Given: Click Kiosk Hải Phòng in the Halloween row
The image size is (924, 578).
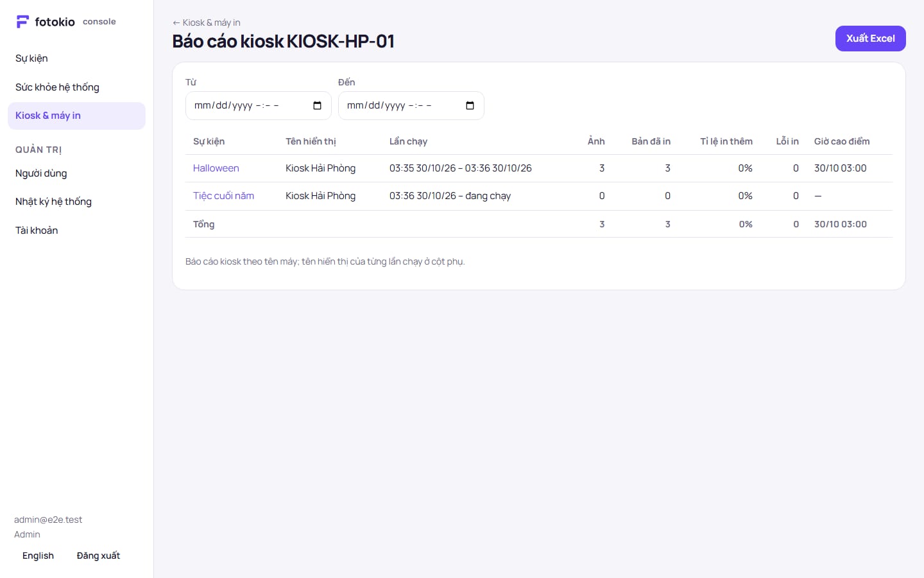Looking at the screenshot, I should point(320,168).
